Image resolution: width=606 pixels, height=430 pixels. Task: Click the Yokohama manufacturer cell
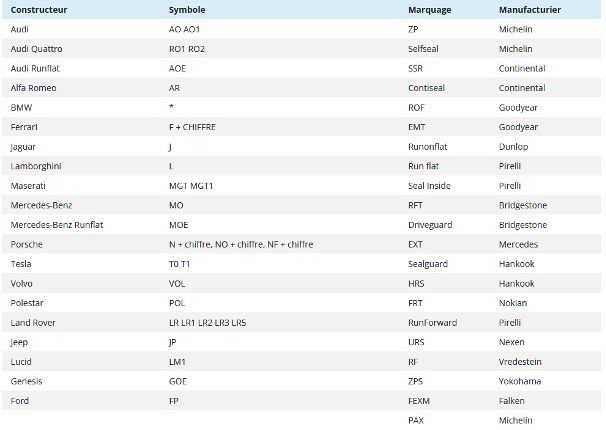[x=520, y=381]
